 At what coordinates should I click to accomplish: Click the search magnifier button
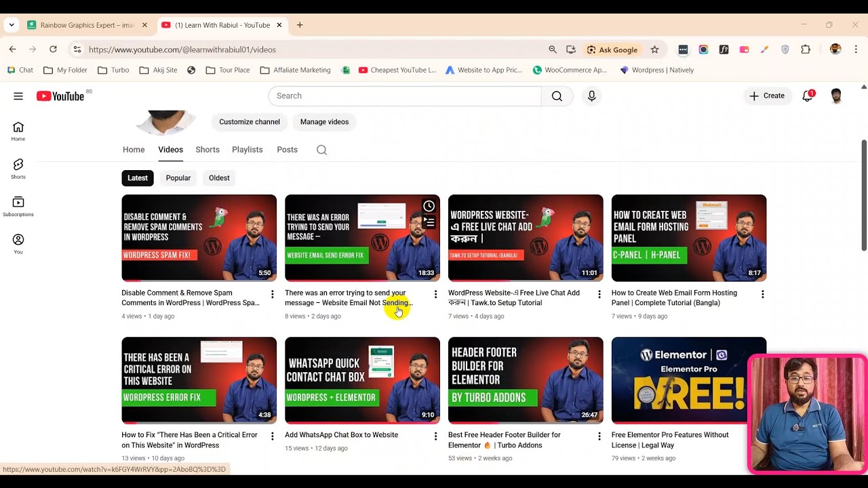coord(557,96)
